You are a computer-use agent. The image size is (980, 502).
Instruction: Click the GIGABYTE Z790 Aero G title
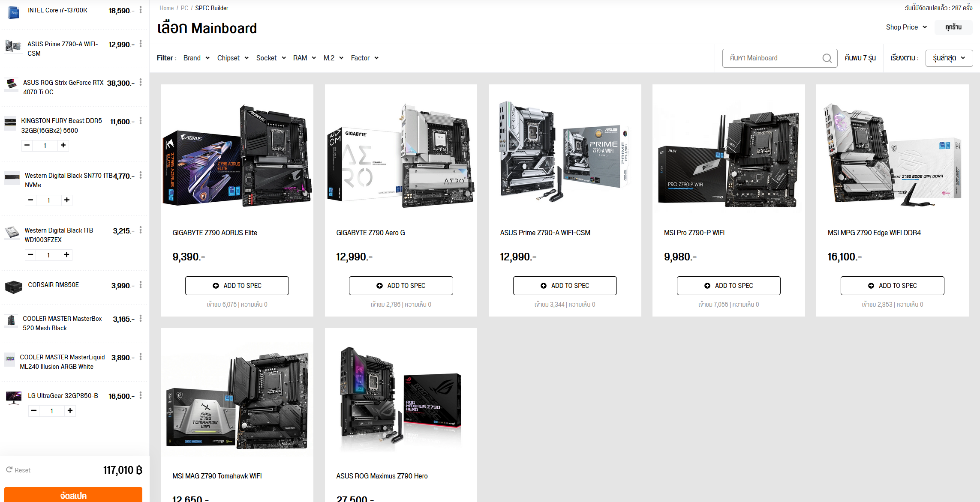[x=370, y=233]
